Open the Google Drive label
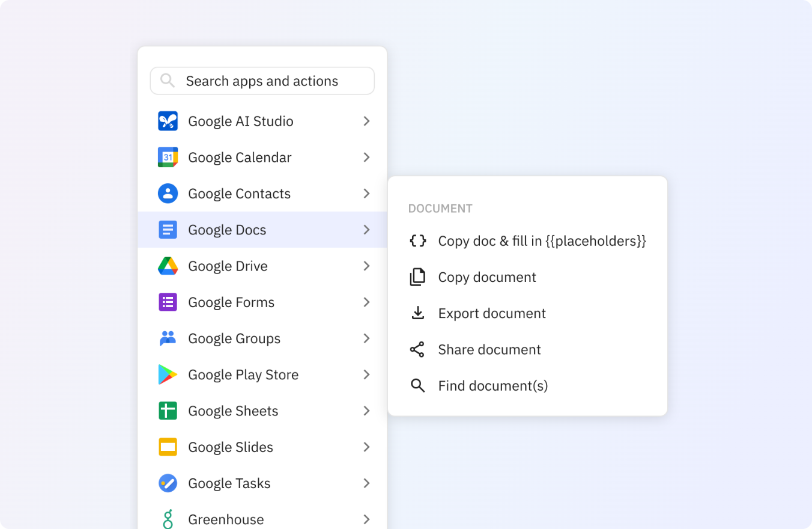This screenshot has width=812, height=529. coord(228,266)
